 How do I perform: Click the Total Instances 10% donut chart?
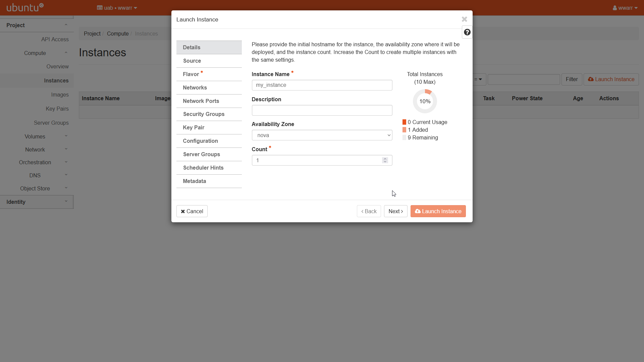[x=425, y=101]
